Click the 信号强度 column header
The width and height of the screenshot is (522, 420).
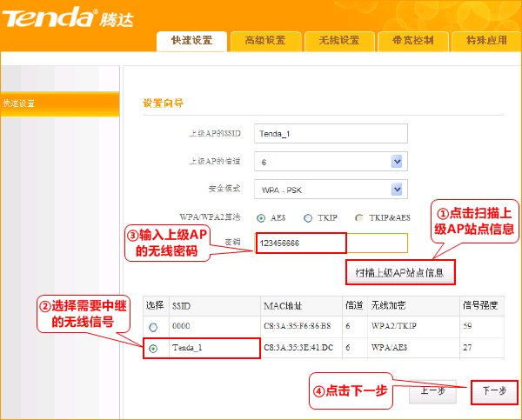(x=478, y=306)
